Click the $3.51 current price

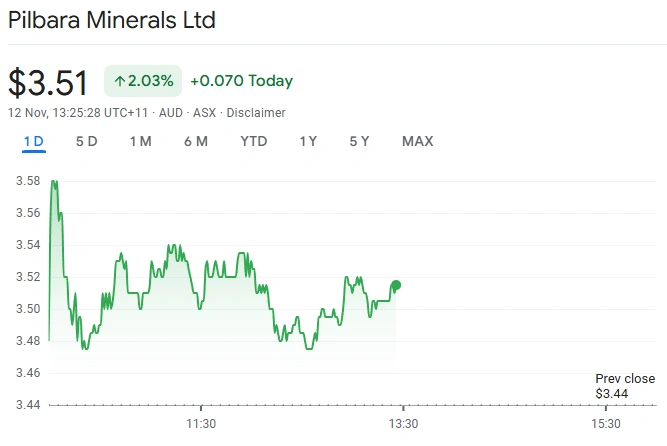pyautogui.click(x=49, y=82)
